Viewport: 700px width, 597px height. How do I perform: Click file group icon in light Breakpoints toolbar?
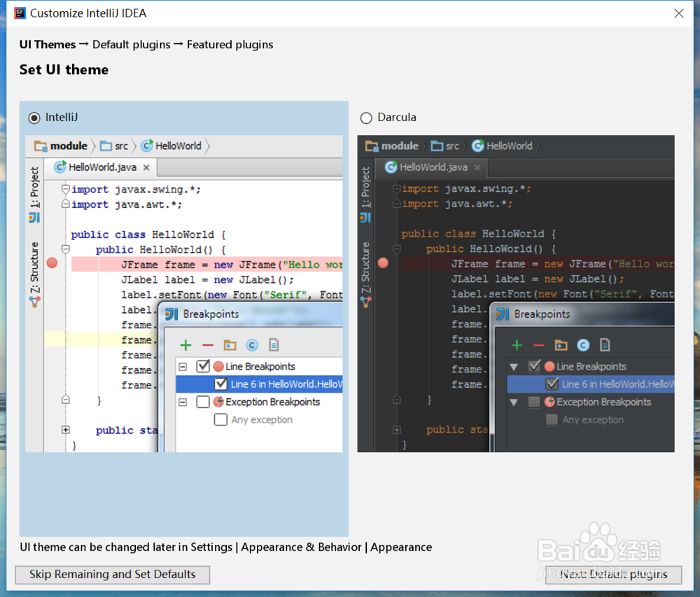coord(274,345)
